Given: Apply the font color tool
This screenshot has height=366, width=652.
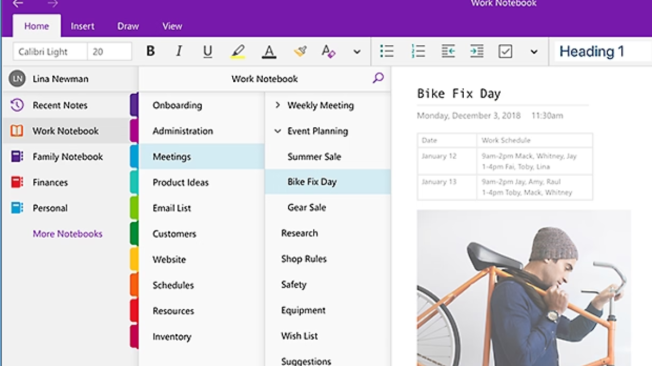Looking at the screenshot, I should [x=269, y=52].
